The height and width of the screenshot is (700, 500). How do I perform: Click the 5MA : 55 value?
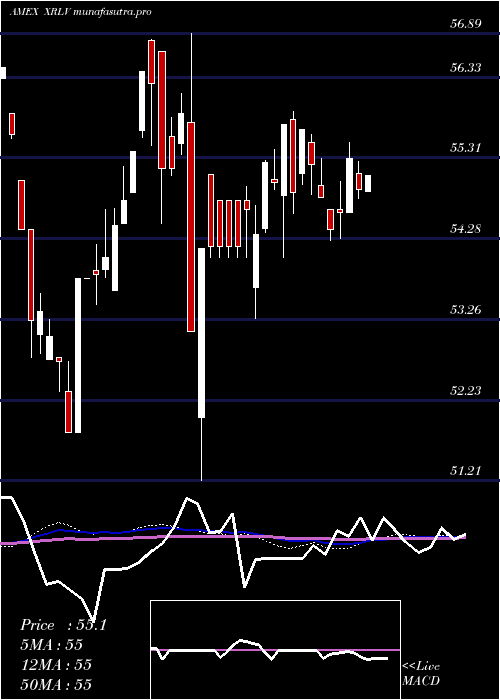tap(52, 645)
